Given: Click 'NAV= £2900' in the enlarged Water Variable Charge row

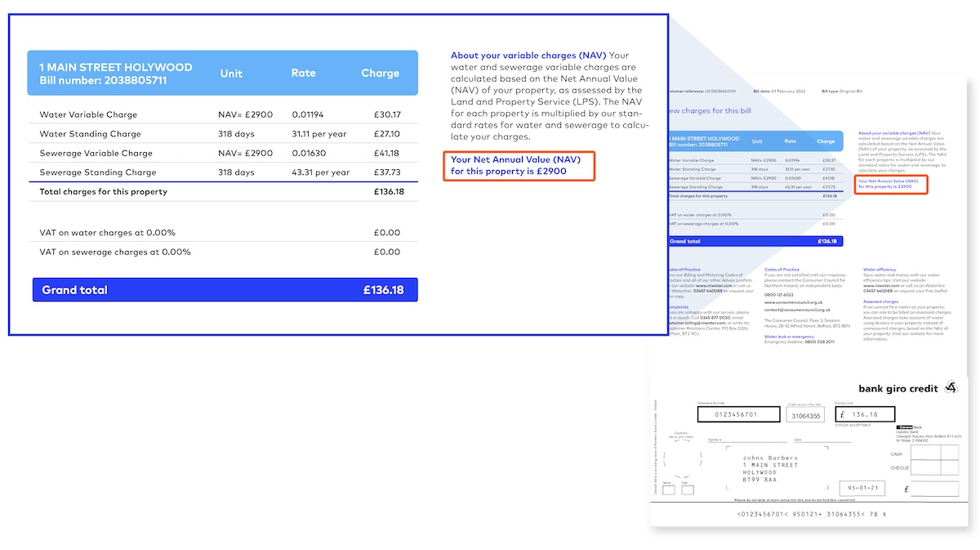Looking at the screenshot, I should pyautogui.click(x=245, y=114).
